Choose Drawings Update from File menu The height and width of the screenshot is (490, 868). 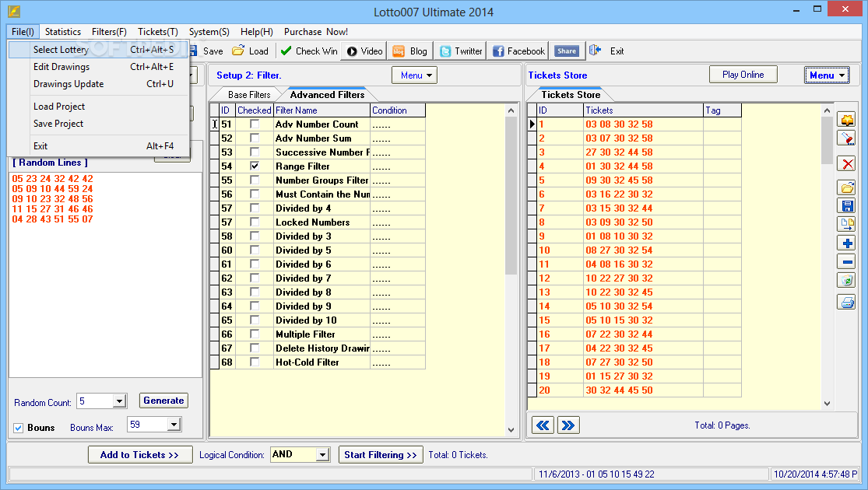(x=99, y=84)
